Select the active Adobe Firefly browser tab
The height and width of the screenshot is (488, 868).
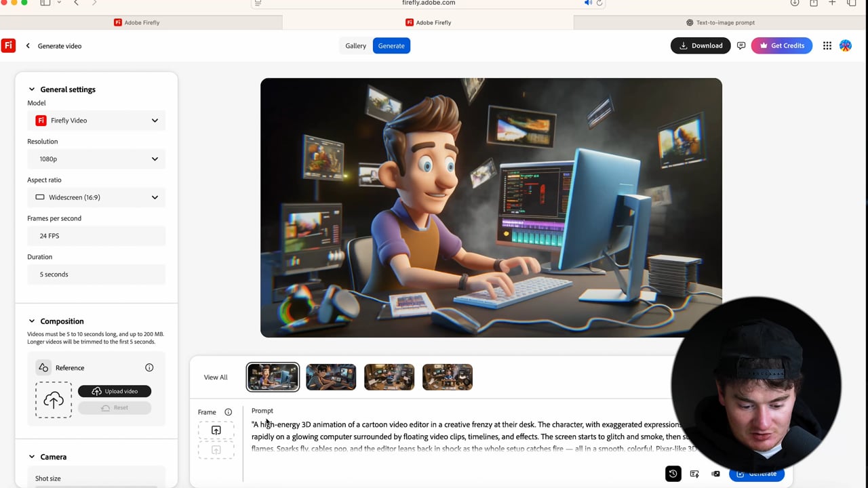coord(428,22)
